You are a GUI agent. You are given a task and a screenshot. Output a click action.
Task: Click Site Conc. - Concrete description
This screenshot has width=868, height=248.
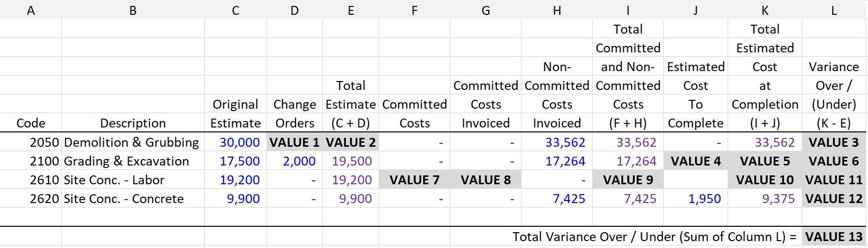coord(132,199)
